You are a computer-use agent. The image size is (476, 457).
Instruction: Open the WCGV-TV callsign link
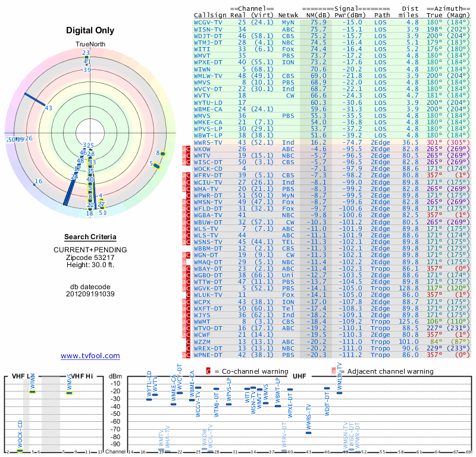pos(208,22)
